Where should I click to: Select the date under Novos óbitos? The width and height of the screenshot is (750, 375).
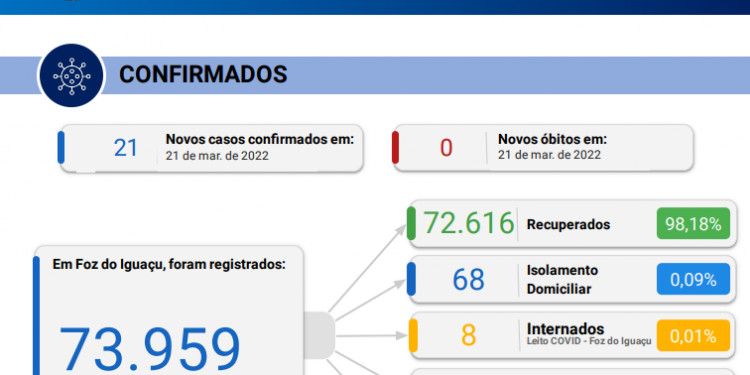coord(550,155)
